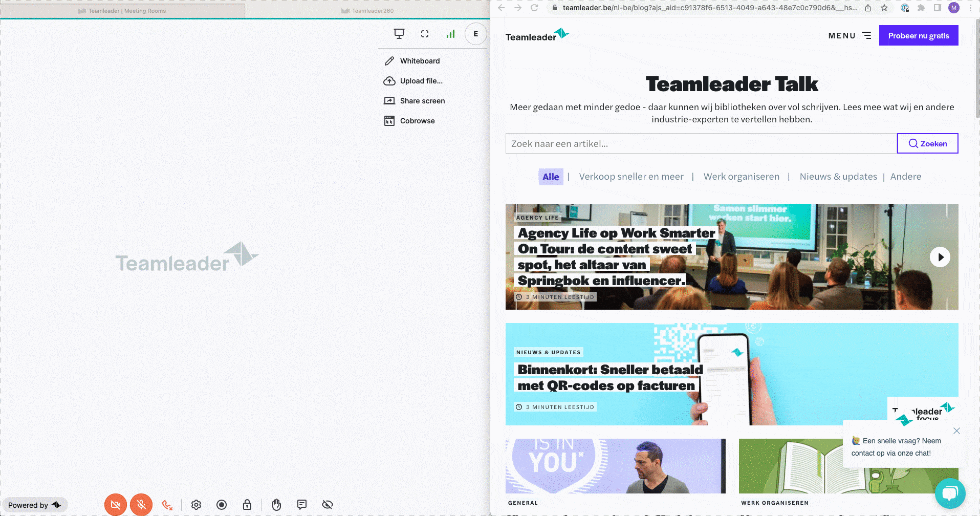This screenshot has height=516, width=980.
Task: Select the Alle category filter
Action: (x=551, y=177)
